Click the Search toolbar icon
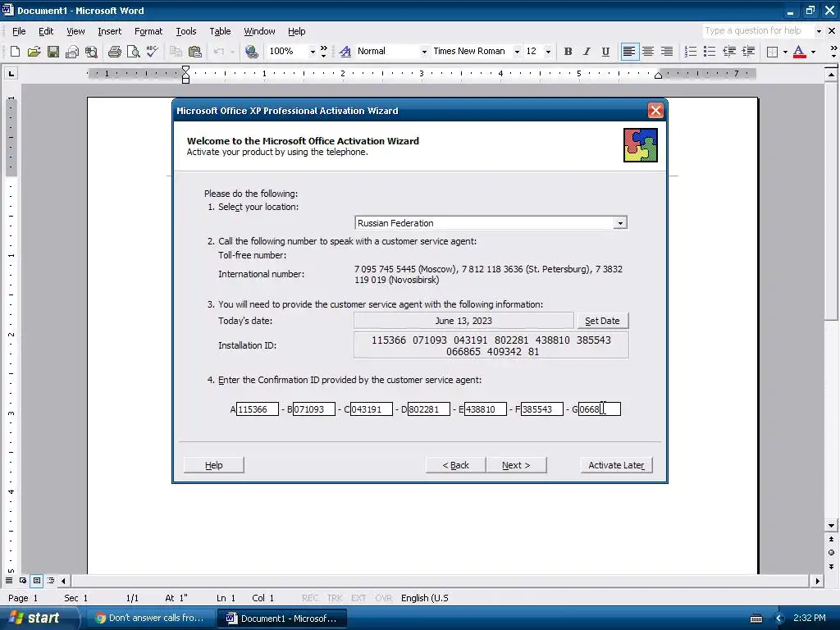This screenshot has height=630, width=840. [x=92, y=52]
